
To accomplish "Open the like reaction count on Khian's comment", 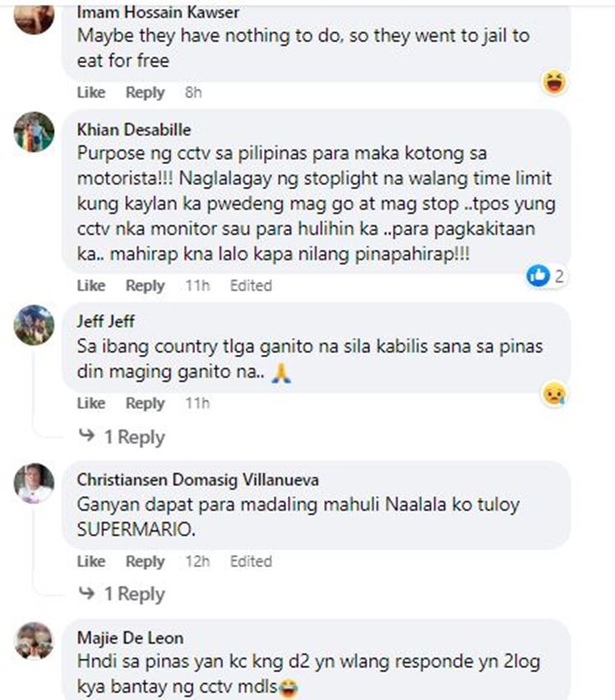I will point(546,276).
